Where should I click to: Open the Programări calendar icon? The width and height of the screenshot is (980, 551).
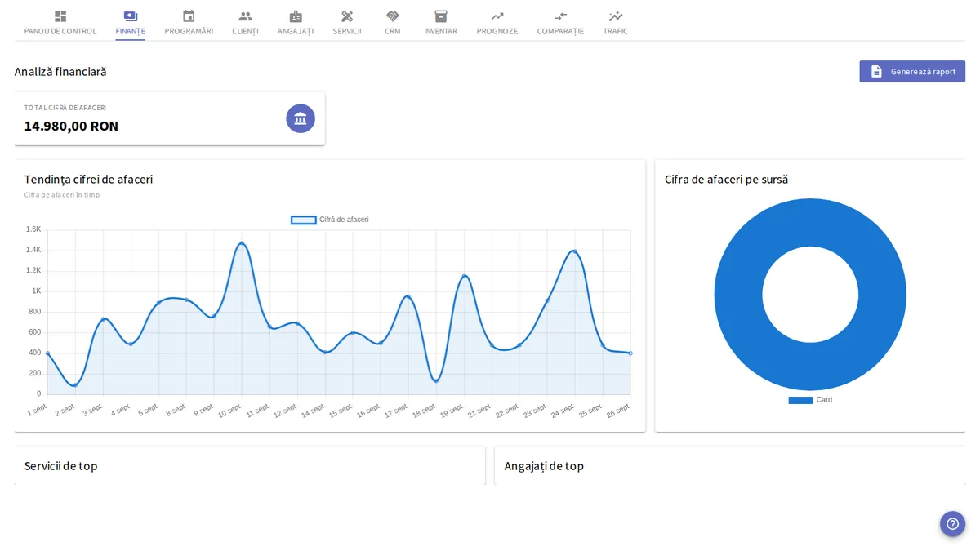click(x=189, y=16)
